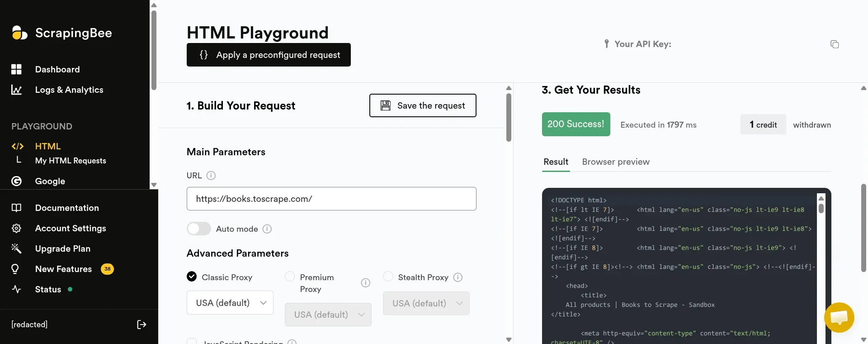Click the code result panel scrollbar

coord(821,208)
